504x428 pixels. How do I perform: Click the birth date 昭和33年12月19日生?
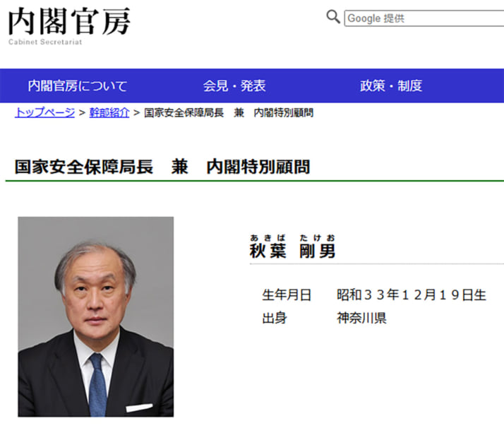[x=412, y=295]
